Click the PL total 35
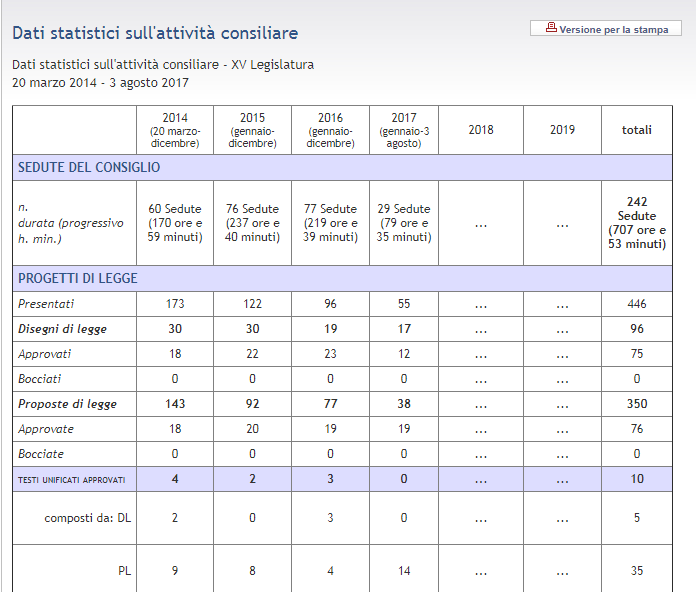The width and height of the screenshot is (696, 592). tap(637, 571)
